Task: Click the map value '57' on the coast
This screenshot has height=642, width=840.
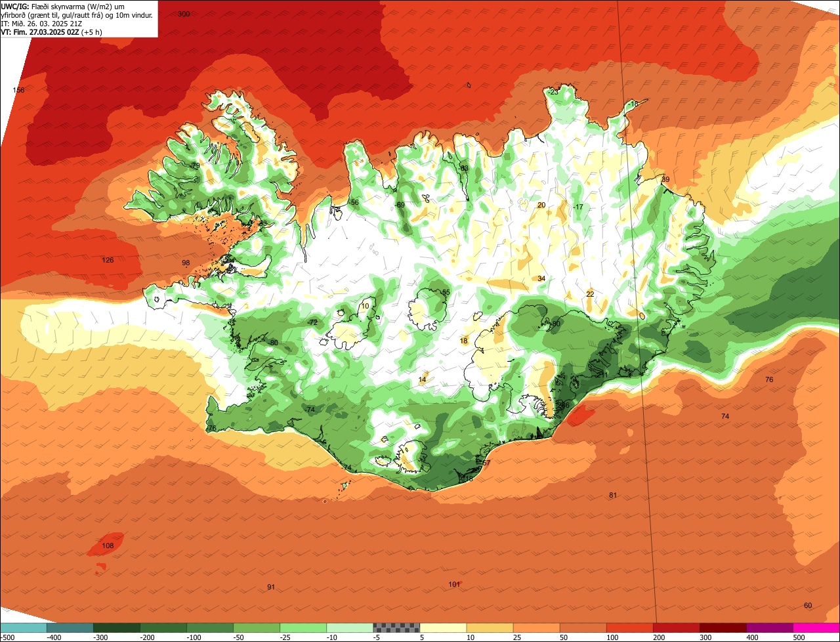Action: tap(486, 463)
